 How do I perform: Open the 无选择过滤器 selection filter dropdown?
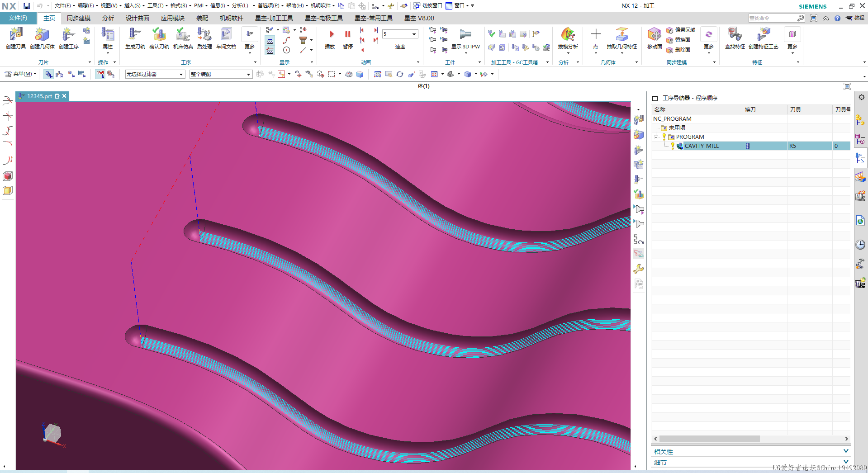(155, 74)
